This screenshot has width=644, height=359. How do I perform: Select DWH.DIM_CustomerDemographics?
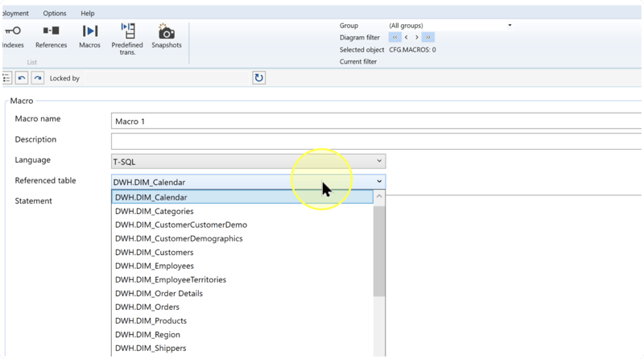242,238
